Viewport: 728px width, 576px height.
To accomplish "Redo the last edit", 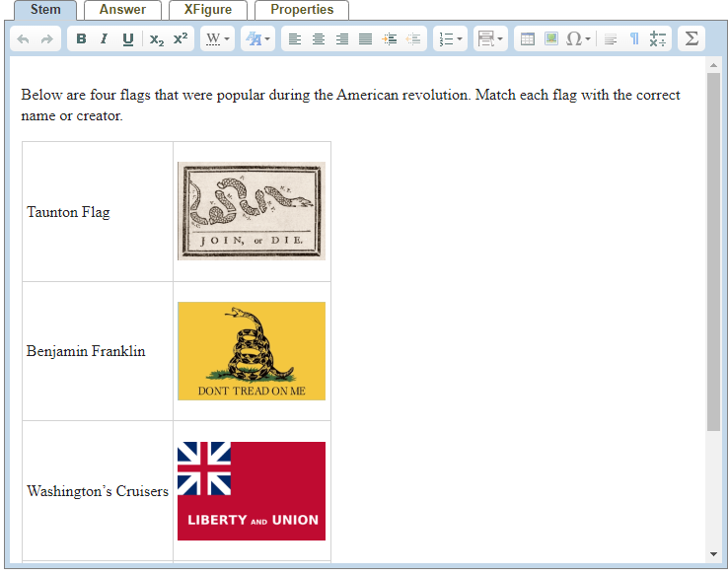I will [47, 39].
